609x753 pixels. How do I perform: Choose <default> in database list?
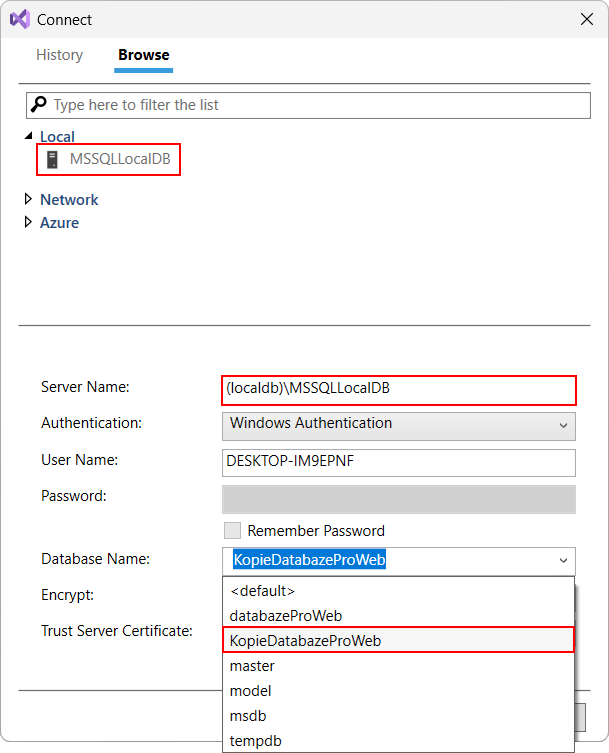(399, 591)
